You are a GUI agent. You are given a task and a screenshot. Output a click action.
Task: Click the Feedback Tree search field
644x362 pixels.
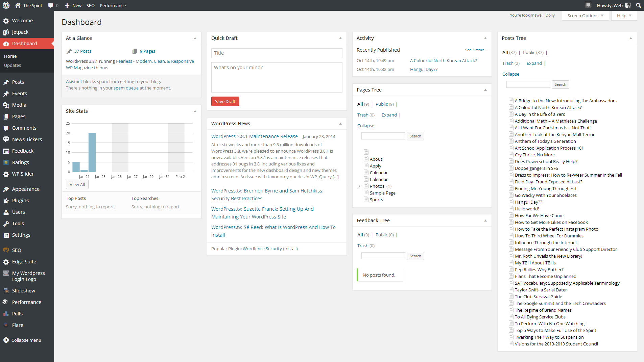[383, 256]
